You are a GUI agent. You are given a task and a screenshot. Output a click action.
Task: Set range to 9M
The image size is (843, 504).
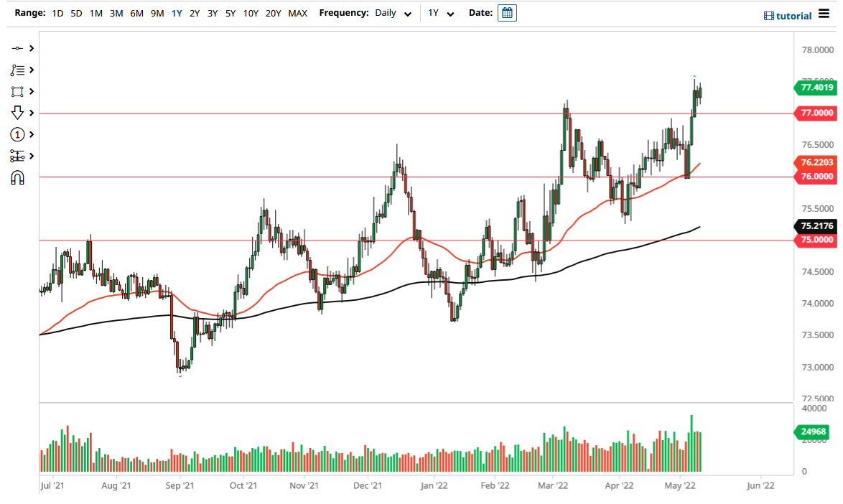pos(157,13)
